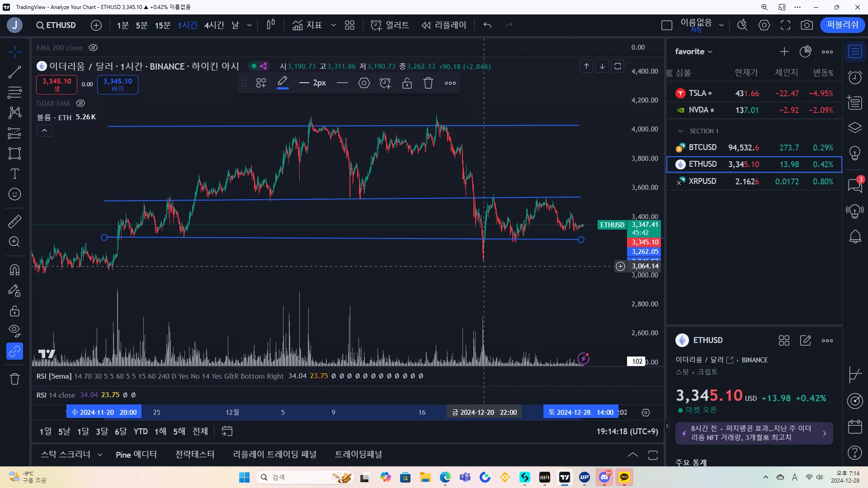Expand the favorite watchlist dropdown
The image size is (868, 488).
(693, 52)
